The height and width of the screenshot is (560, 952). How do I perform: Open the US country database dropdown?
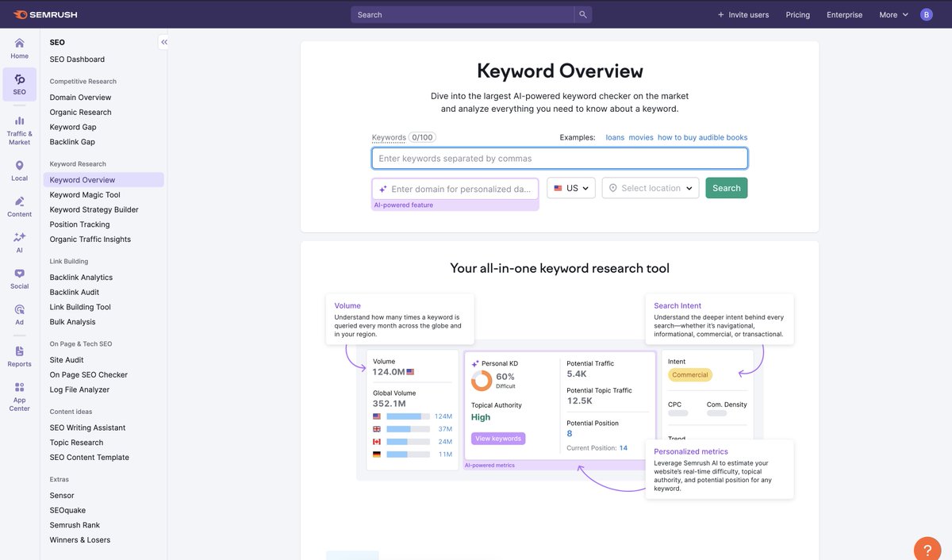(571, 188)
